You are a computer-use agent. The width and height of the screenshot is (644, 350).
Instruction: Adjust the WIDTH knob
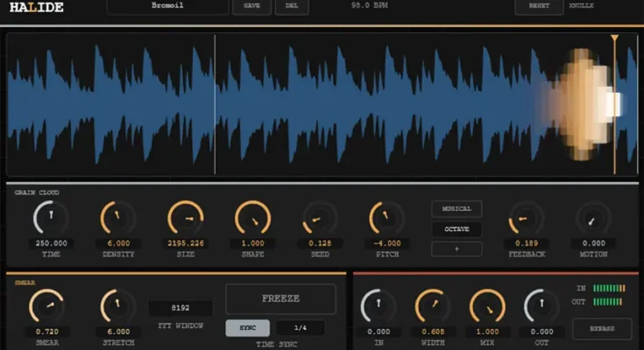pyautogui.click(x=433, y=306)
